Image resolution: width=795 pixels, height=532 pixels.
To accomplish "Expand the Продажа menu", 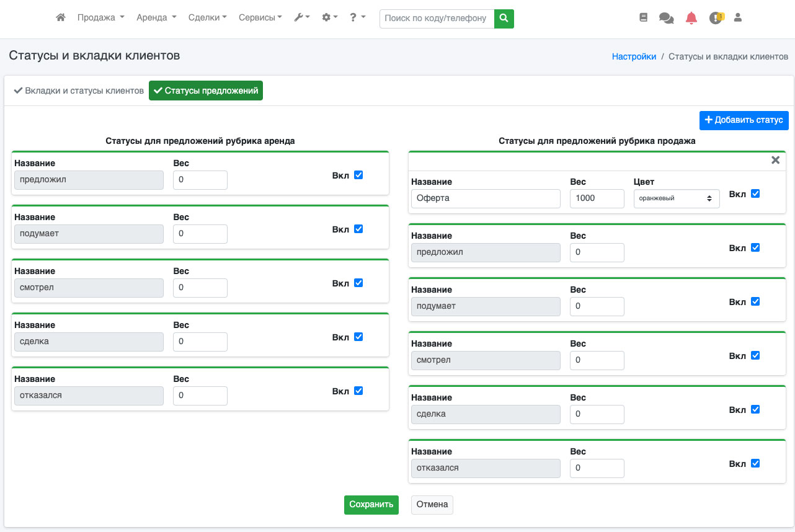I will (100, 18).
